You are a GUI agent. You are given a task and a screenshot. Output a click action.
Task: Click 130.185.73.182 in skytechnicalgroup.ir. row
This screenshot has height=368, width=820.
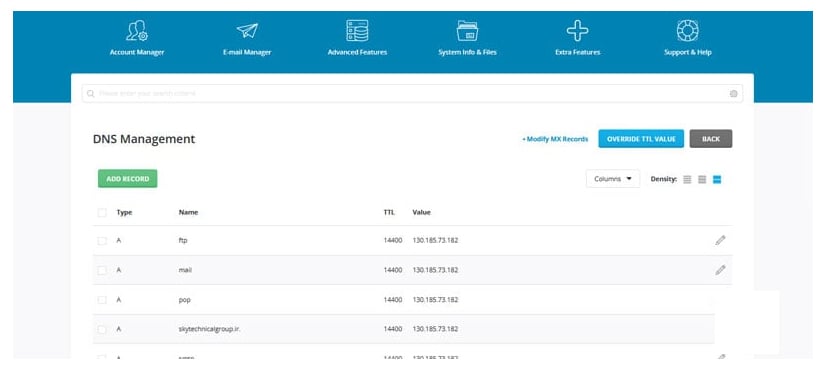coord(435,329)
